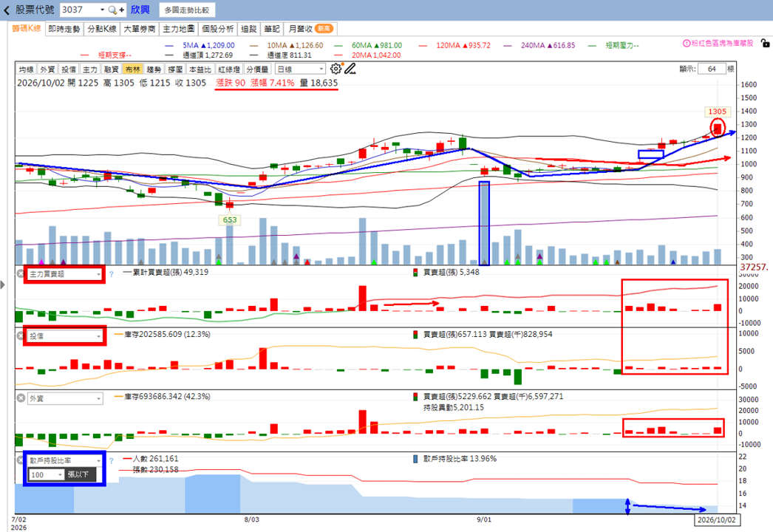Toggle the 主力 overlay
773x532 pixels.
[89, 69]
